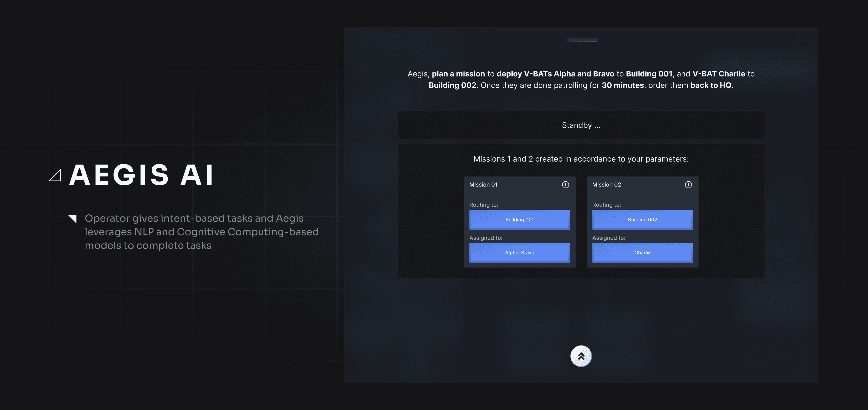Viewport: 868px width, 410px height.
Task: Click the AEGIS AI heading
Action: [x=141, y=175]
